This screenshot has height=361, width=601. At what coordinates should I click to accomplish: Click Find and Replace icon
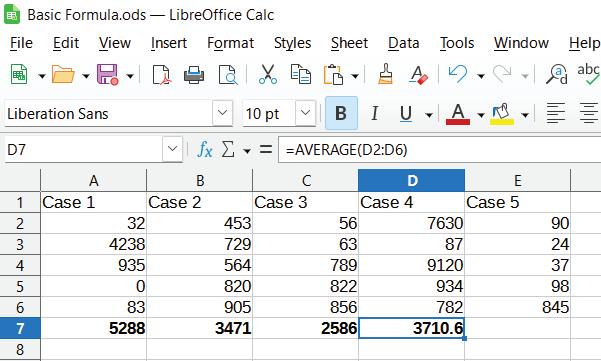(556, 74)
